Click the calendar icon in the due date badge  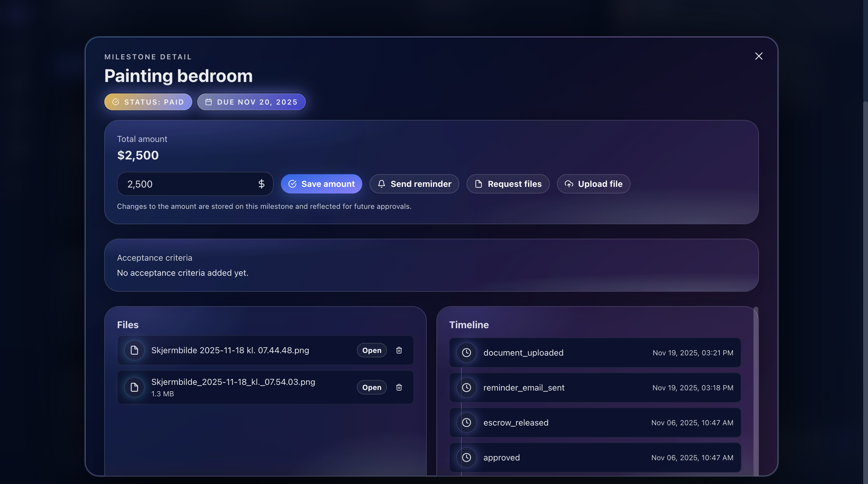pos(208,102)
